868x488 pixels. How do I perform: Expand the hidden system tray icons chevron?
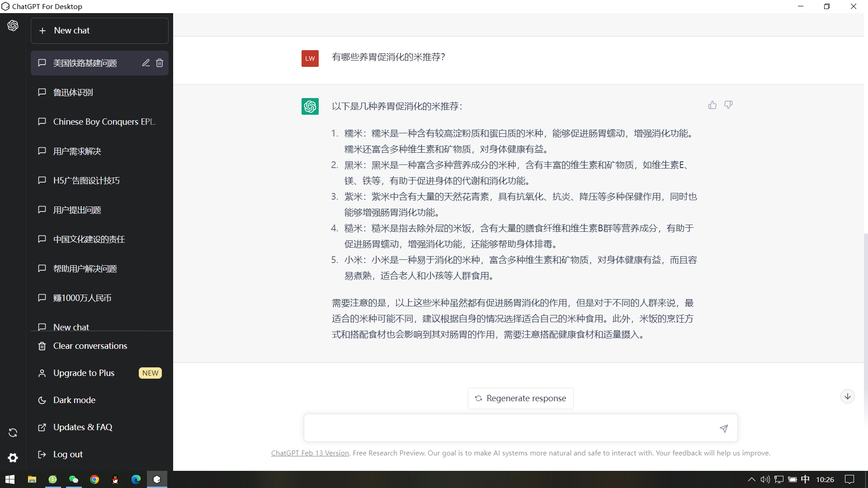(x=751, y=479)
